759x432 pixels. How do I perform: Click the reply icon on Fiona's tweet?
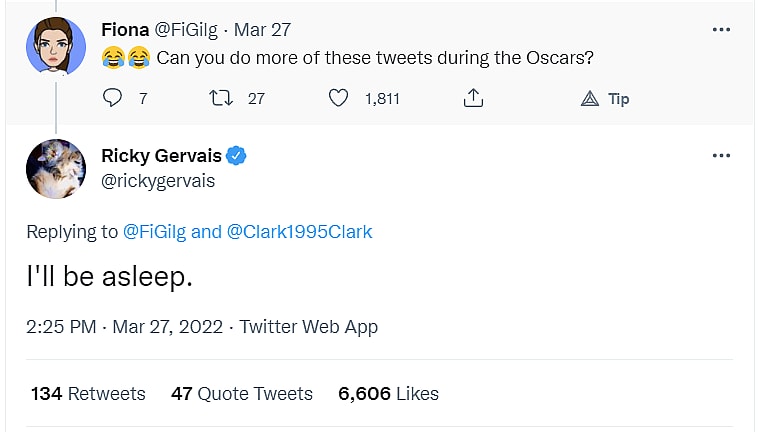click(x=112, y=98)
